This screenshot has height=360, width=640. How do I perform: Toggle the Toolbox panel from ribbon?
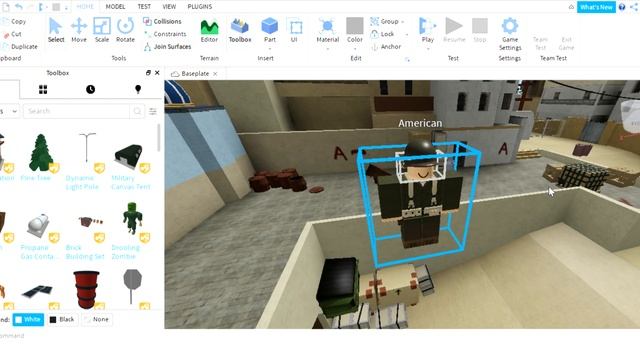pyautogui.click(x=240, y=30)
